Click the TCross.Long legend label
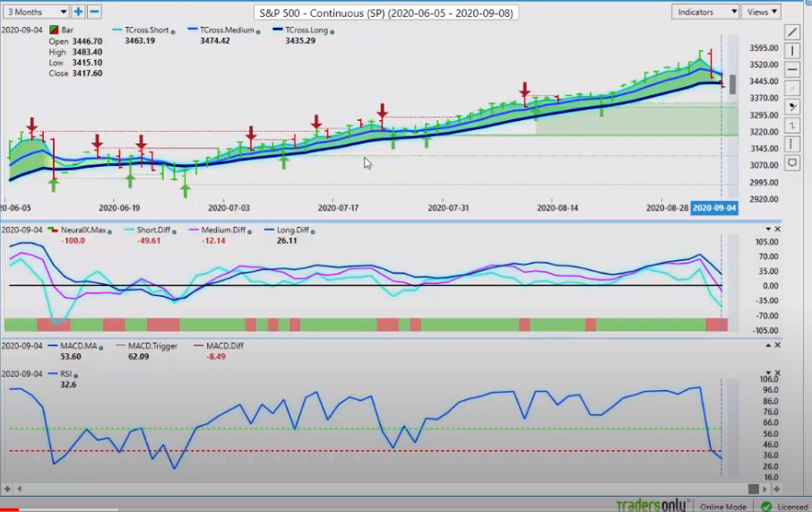This screenshot has width=812, height=512. [x=307, y=30]
